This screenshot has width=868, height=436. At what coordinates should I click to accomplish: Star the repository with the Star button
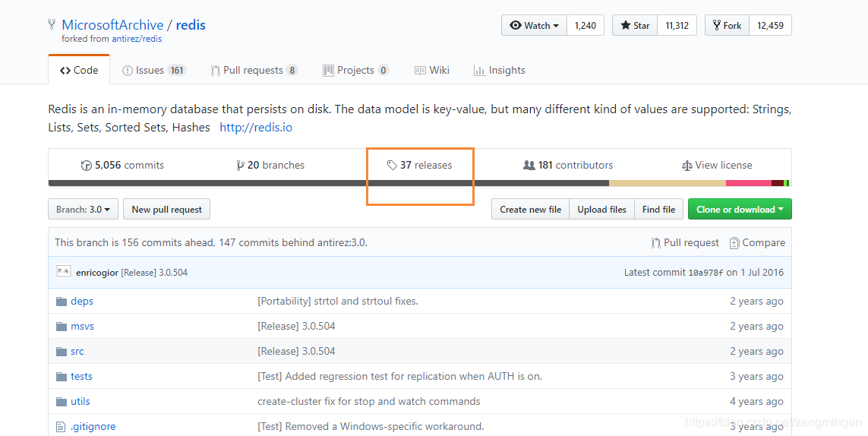(635, 26)
